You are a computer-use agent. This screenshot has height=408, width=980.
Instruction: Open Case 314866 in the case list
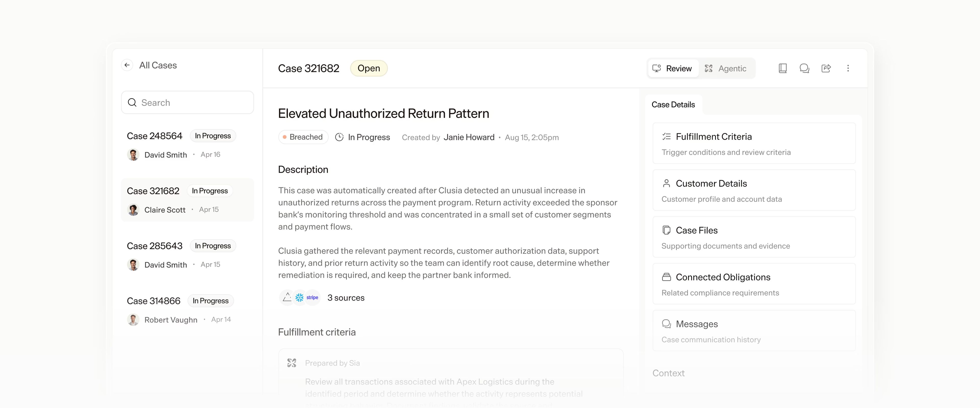[x=187, y=310]
